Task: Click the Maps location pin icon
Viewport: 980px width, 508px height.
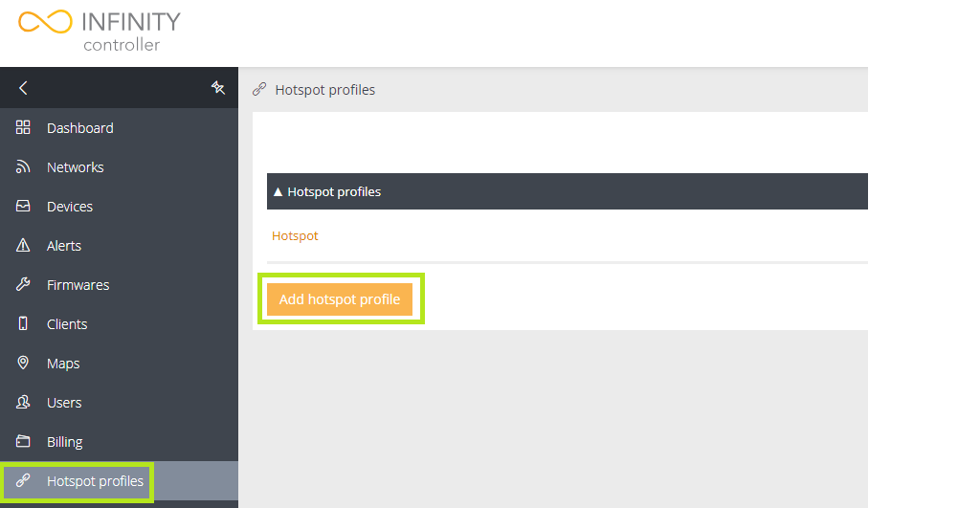Action: pyautogui.click(x=24, y=364)
